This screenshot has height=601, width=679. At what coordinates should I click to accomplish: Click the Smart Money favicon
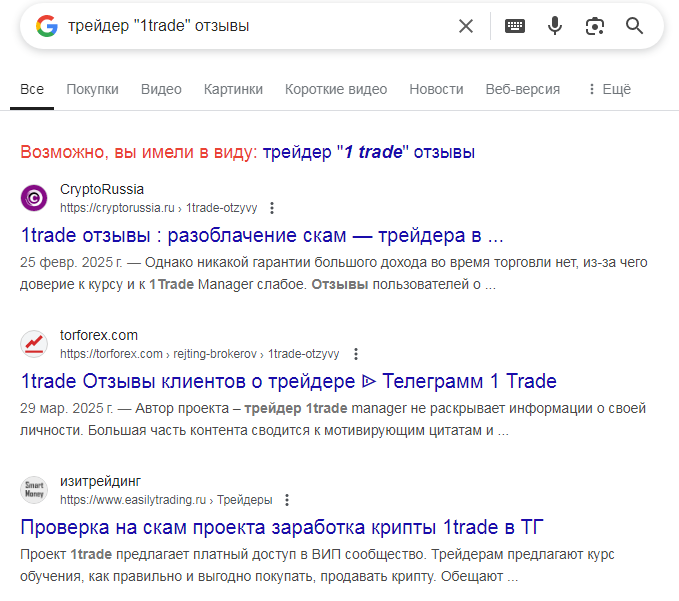click(34, 490)
